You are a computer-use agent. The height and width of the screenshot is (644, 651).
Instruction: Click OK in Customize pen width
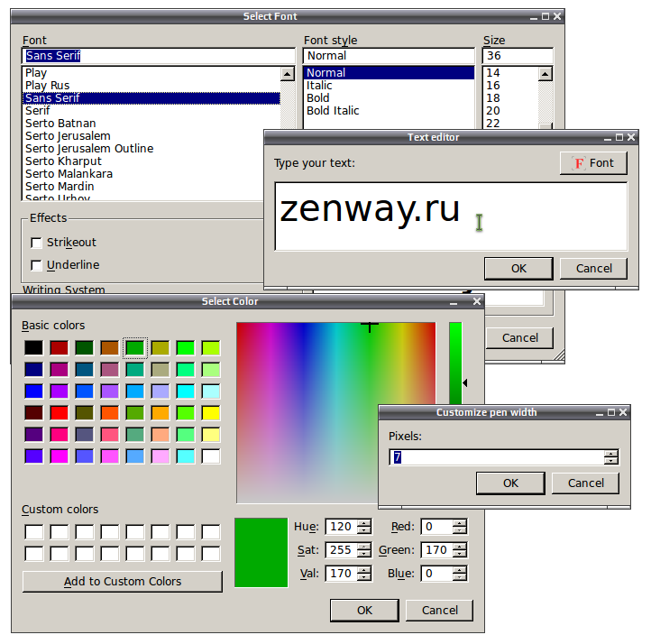[x=510, y=483]
